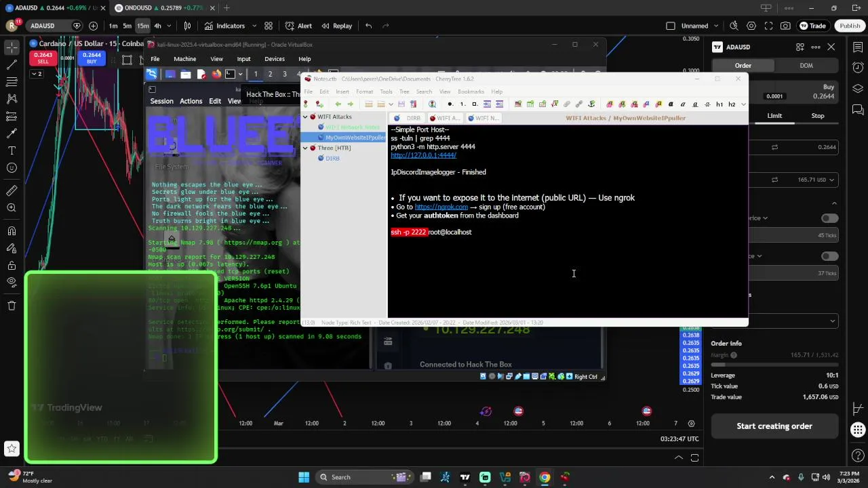868x488 pixels.
Task: Toggle the upper switch in order panel
Action: pyautogui.click(x=829, y=218)
